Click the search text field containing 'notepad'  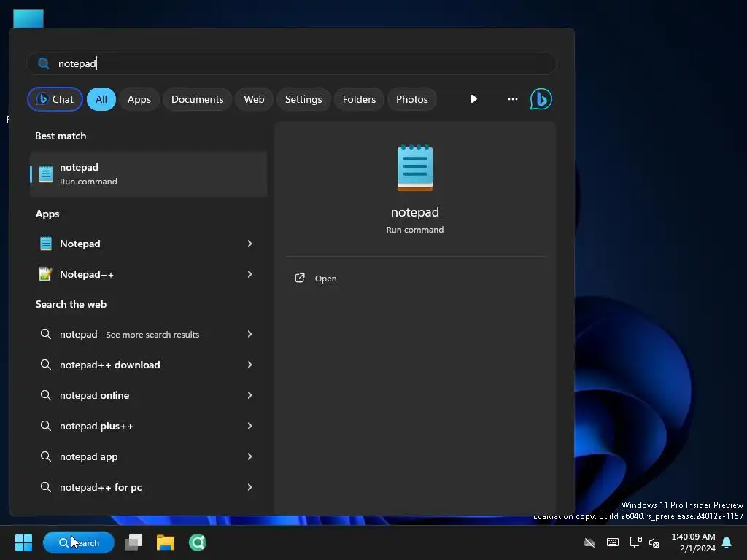point(292,63)
